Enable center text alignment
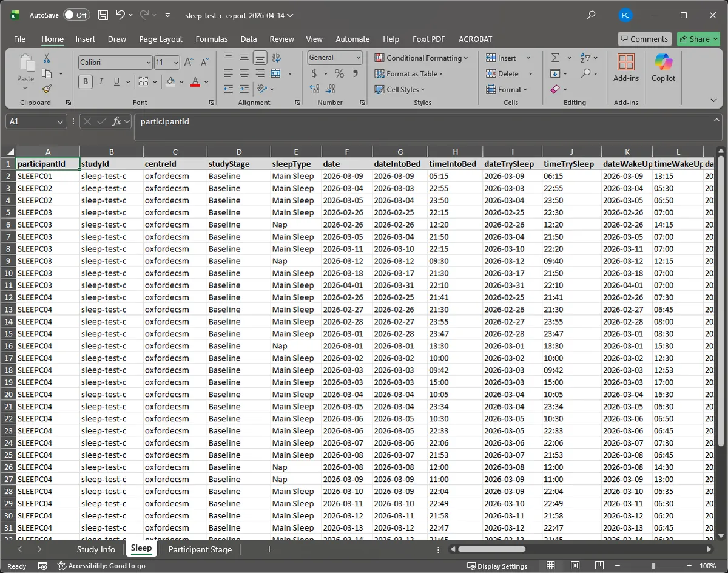728x573 pixels. [x=244, y=73]
